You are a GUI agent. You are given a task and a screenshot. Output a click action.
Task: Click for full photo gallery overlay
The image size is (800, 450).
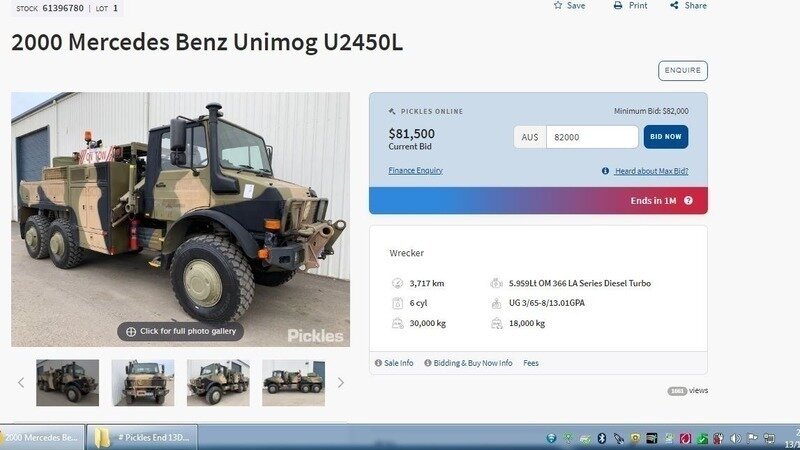click(x=181, y=331)
